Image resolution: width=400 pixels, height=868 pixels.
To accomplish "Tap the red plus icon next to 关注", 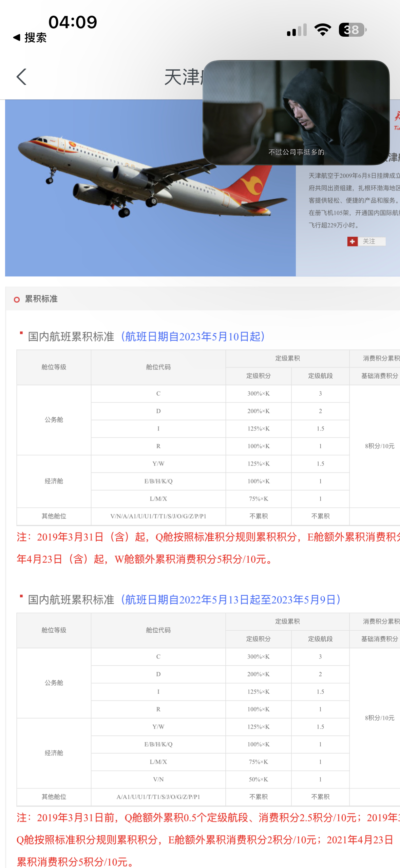I will [352, 241].
